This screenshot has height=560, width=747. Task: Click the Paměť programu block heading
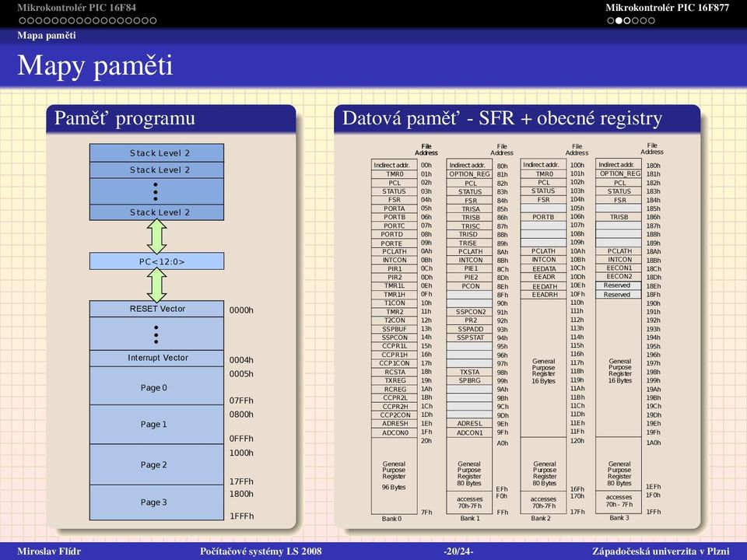pyautogui.click(x=124, y=118)
